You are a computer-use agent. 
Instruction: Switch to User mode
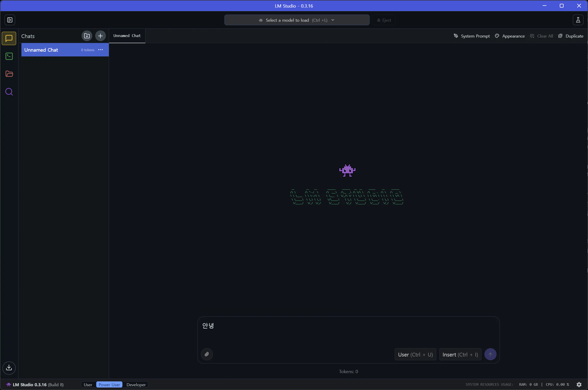tap(88, 384)
